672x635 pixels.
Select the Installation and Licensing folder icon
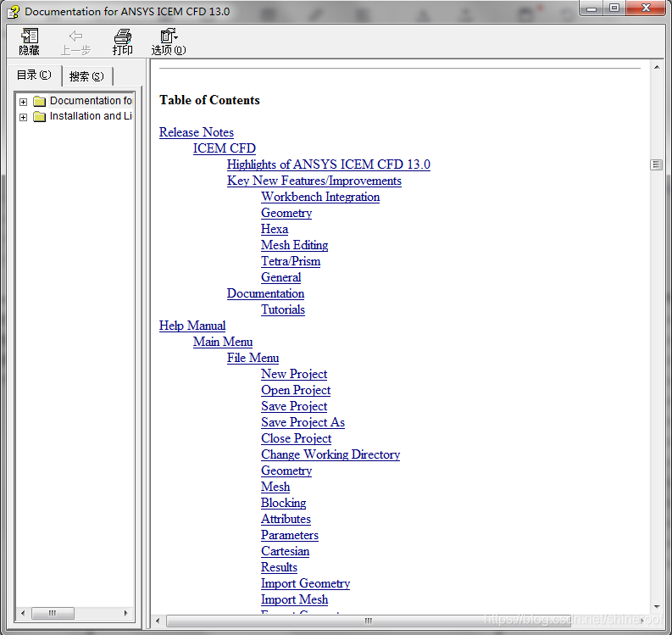point(39,116)
